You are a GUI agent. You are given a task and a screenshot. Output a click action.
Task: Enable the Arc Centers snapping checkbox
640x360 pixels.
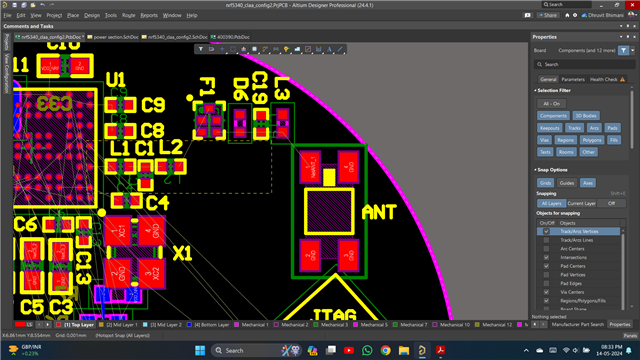click(546, 249)
